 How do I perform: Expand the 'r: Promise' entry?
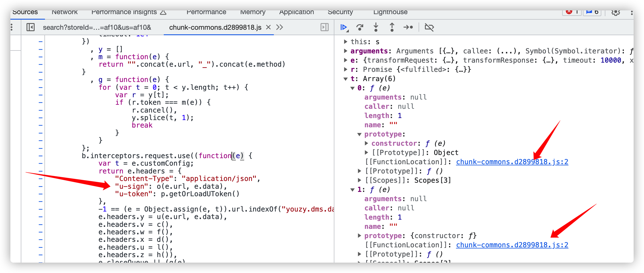point(345,70)
